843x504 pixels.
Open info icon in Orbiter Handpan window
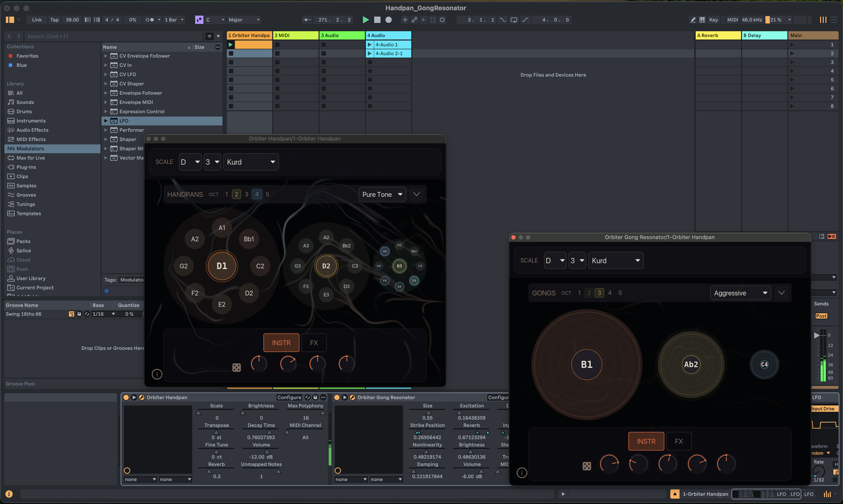point(157,374)
